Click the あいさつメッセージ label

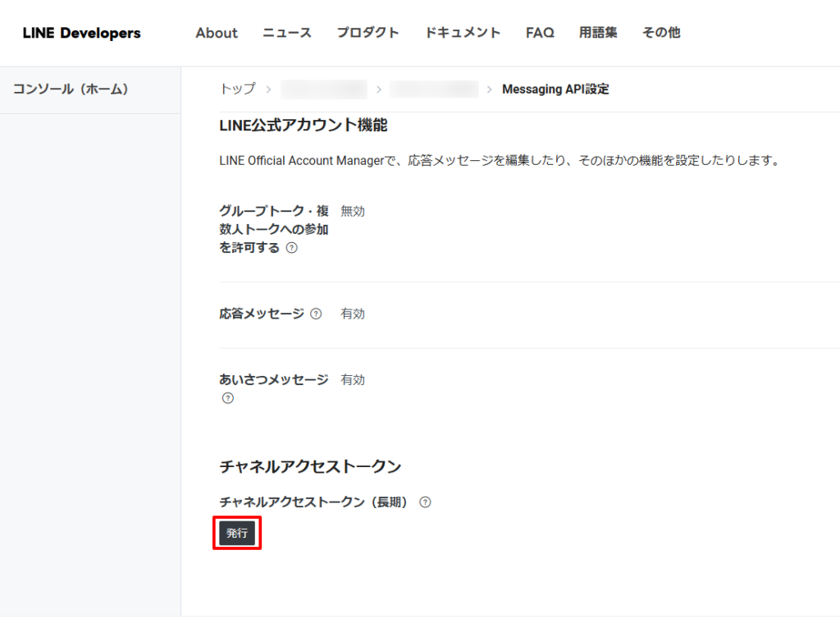coord(274,379)
